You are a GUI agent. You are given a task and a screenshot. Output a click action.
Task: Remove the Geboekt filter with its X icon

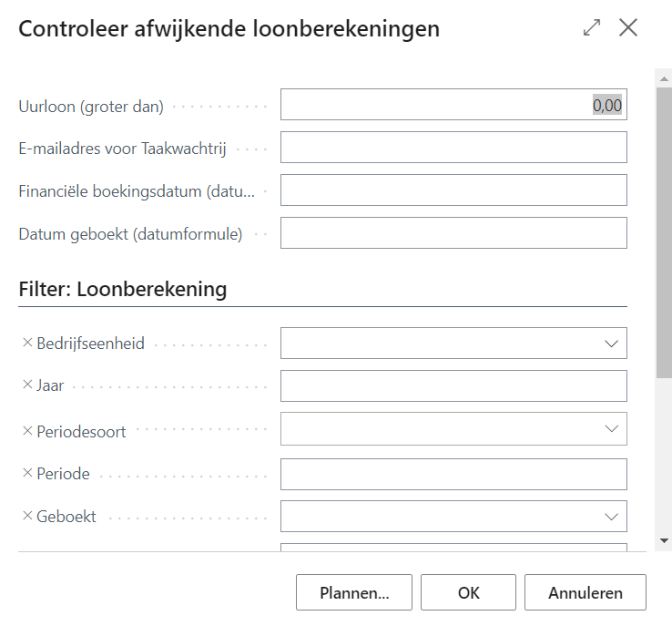tap(26, 517)
